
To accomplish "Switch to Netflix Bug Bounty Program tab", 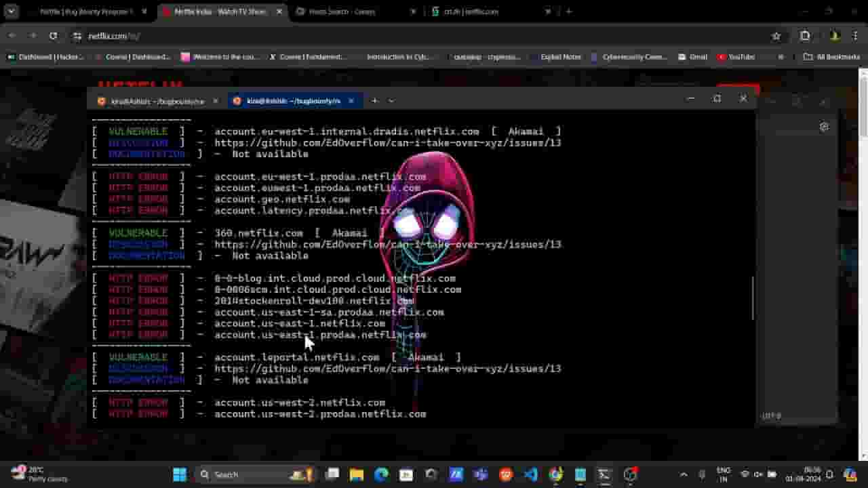I will click(x=85, y=12).
